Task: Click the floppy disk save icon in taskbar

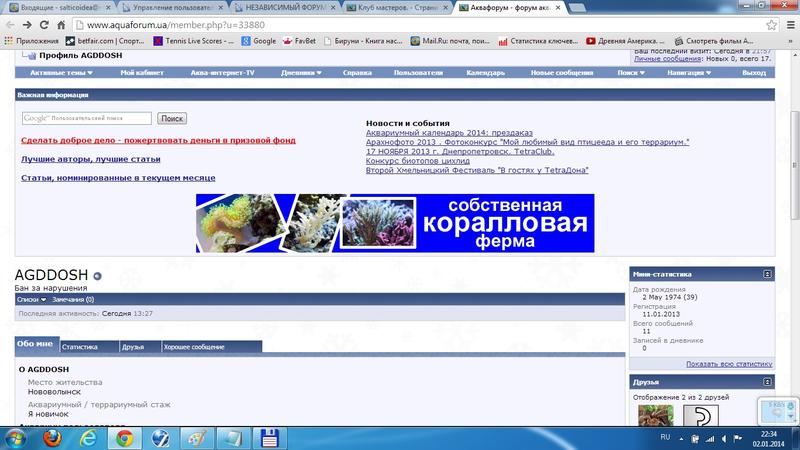Action: click(267, 437)
